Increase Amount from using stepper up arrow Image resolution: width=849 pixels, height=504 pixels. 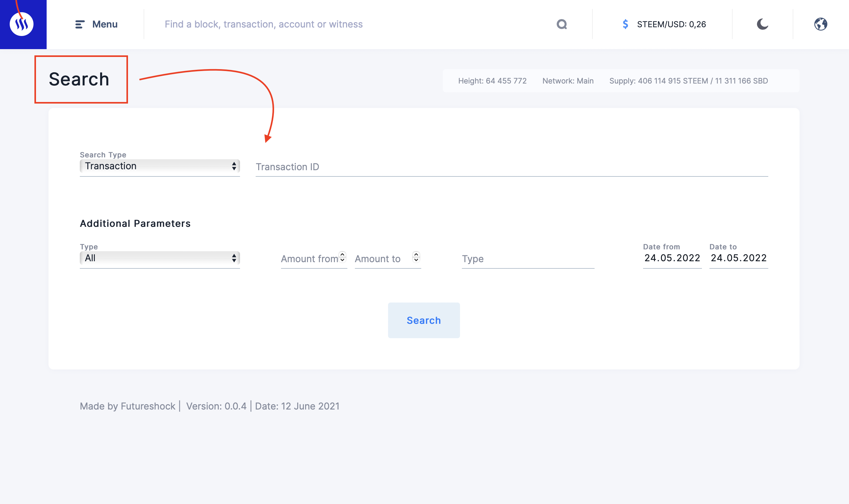(x=342, y=254)
